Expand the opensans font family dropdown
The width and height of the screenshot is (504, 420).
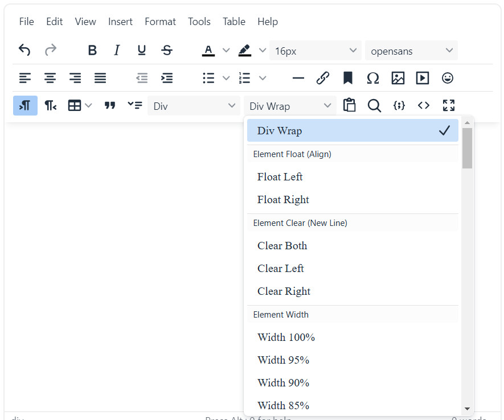(x=411, y=51)
